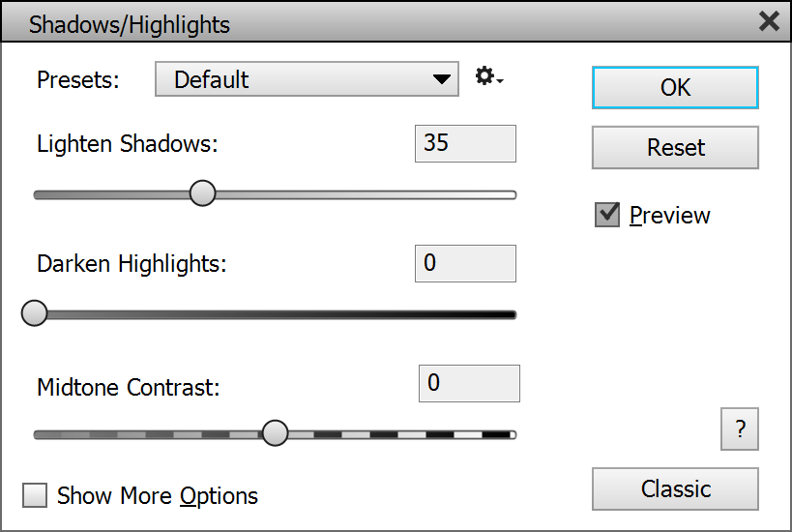Click the right end of Lighten Shadows track

point(509,194)
